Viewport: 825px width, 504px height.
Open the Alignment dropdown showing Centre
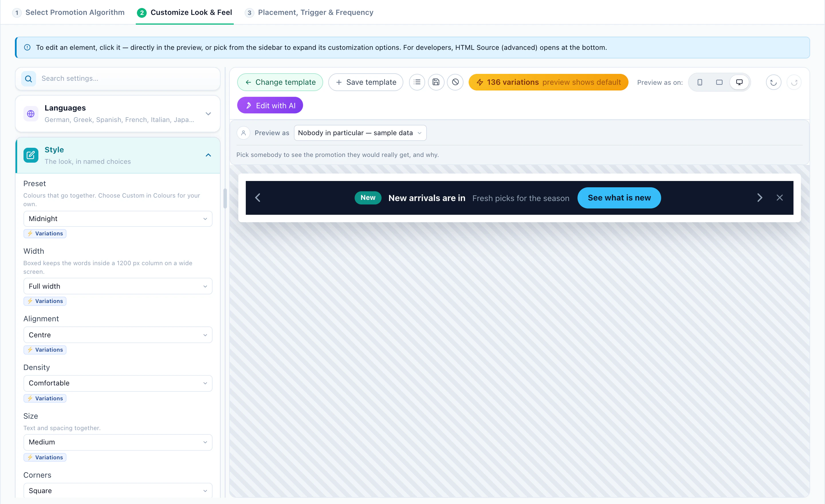pyautogui.click(x=118, y=335)
